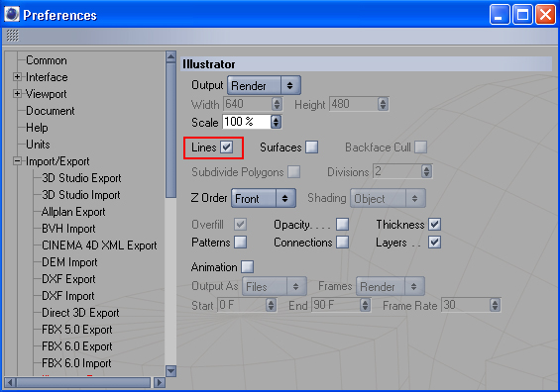This screenshot has width=560, height=392.
Task: Open the Z Order dropdown set to Front
Action: [264, 198]
